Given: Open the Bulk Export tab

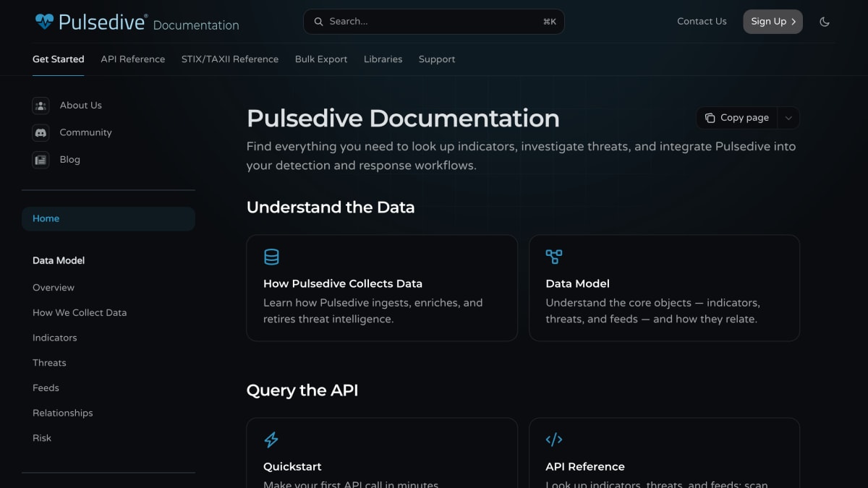Looking at the screenshot, I should point(321,59).
